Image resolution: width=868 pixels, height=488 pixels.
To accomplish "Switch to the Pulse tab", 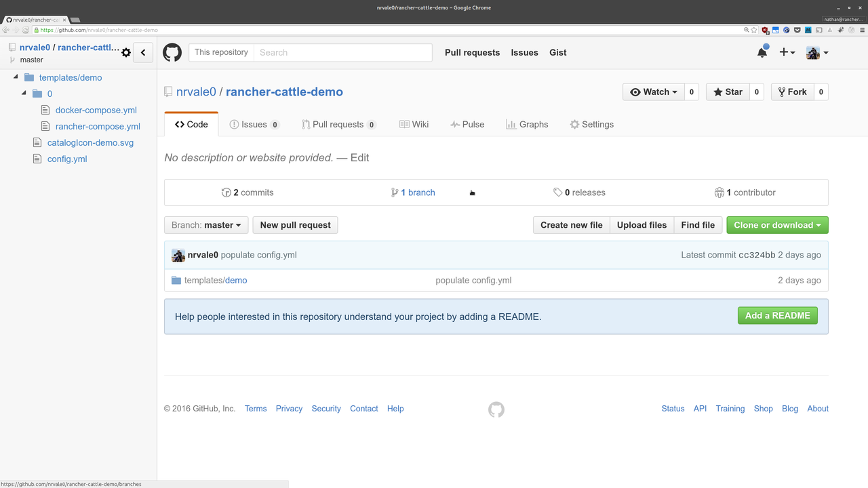I will 467,124.
